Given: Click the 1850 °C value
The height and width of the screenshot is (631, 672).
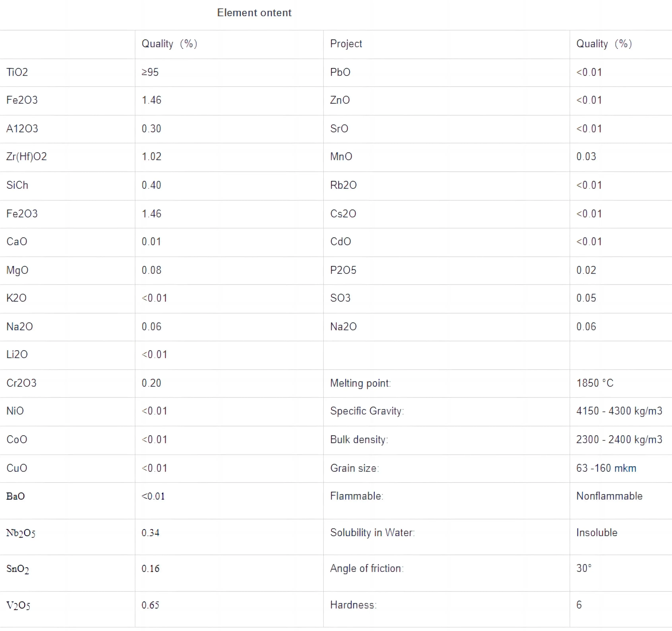Looking at the screenshot, I should coord(595,383).
